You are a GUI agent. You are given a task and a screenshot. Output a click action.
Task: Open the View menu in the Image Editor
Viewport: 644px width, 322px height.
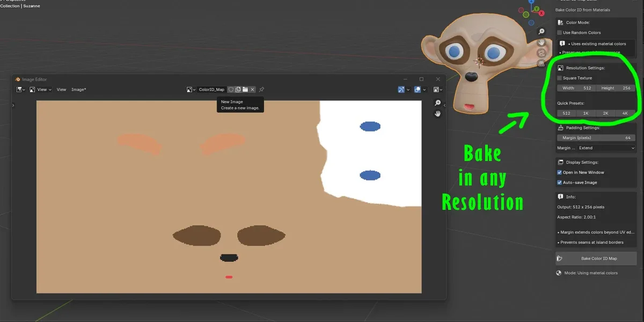click(62, 89)
